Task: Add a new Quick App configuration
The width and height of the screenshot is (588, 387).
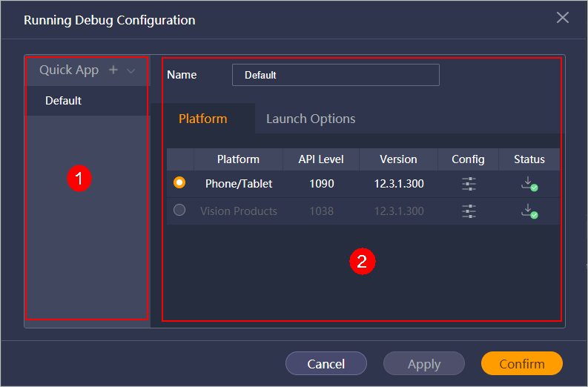Action: 113,70
